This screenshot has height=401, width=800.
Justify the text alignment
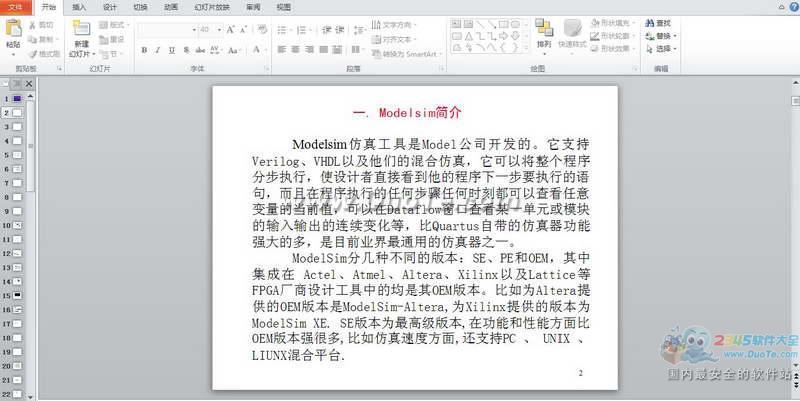323,49
